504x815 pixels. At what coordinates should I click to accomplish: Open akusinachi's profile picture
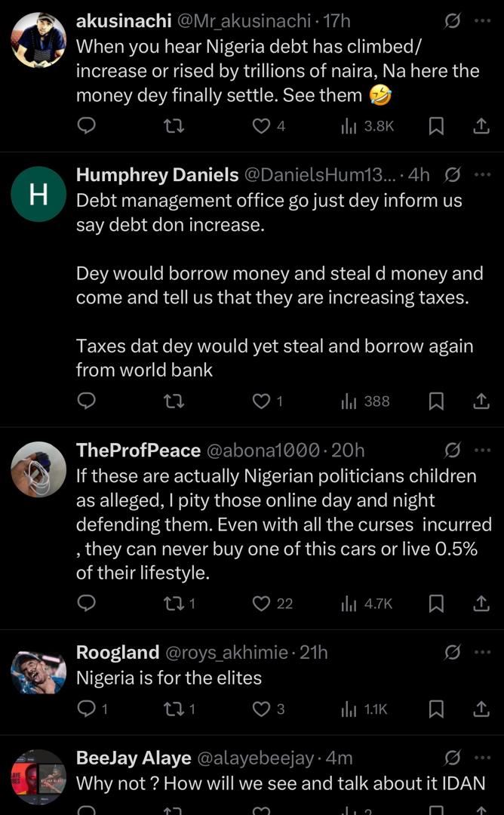click(38, 39)
